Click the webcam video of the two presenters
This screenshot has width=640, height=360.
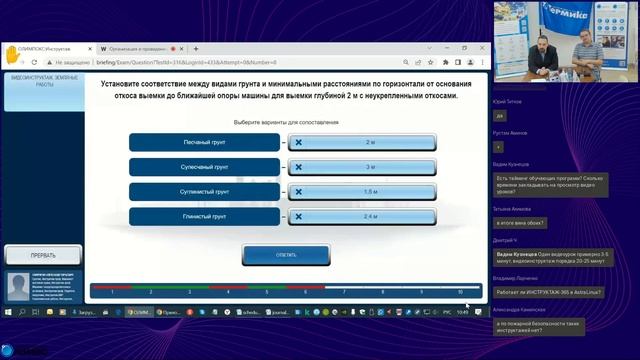[566, 42]
